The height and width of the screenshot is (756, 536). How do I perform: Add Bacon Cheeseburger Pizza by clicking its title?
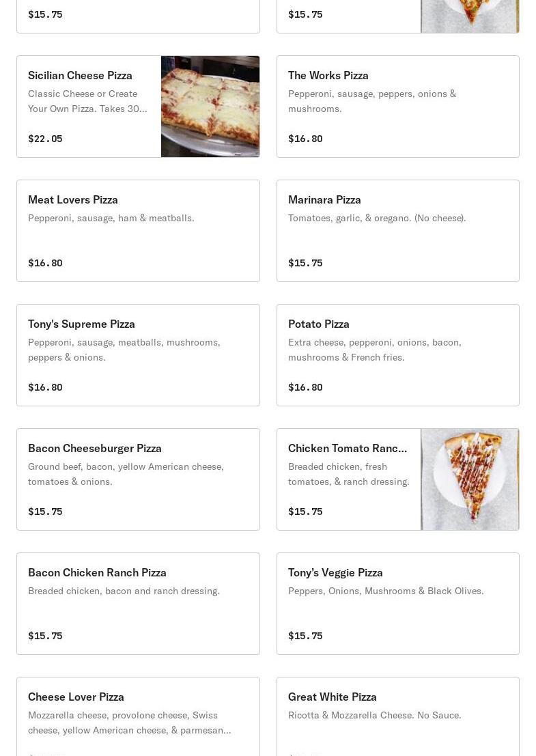click(x=95, y=448)
